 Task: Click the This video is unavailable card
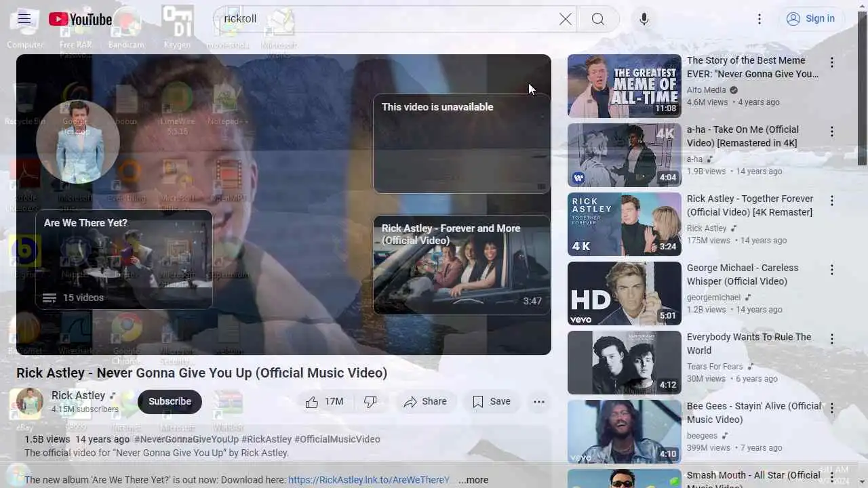coord(462,144)
